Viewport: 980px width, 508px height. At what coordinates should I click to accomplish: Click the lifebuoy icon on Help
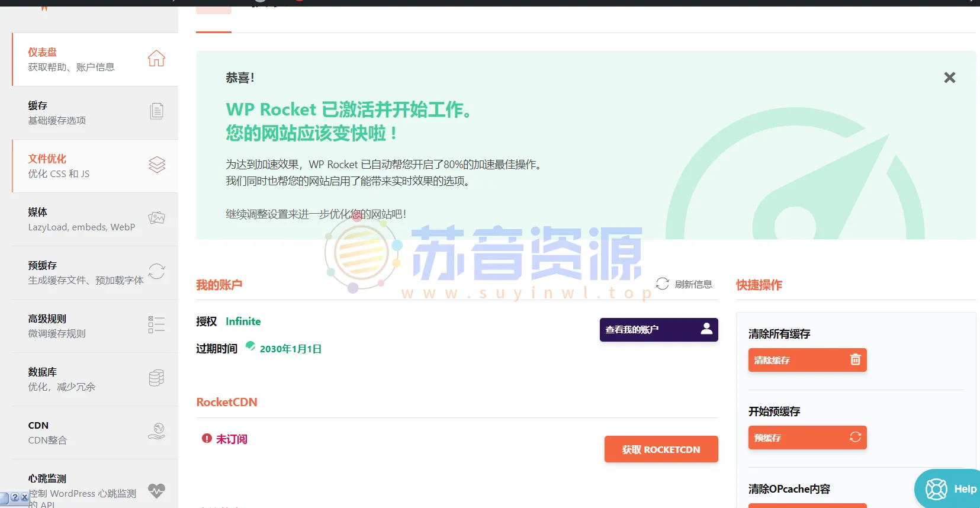coord(936,489)
